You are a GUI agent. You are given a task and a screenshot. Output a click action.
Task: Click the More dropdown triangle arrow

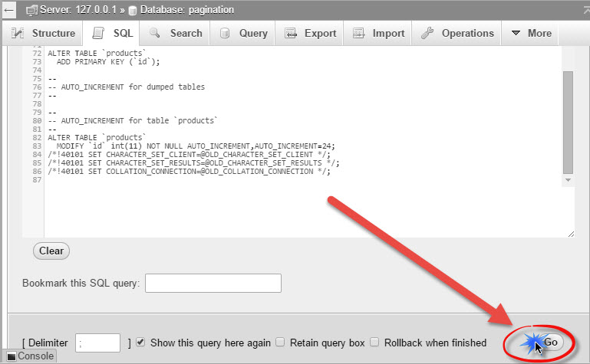tap(516, 33)
